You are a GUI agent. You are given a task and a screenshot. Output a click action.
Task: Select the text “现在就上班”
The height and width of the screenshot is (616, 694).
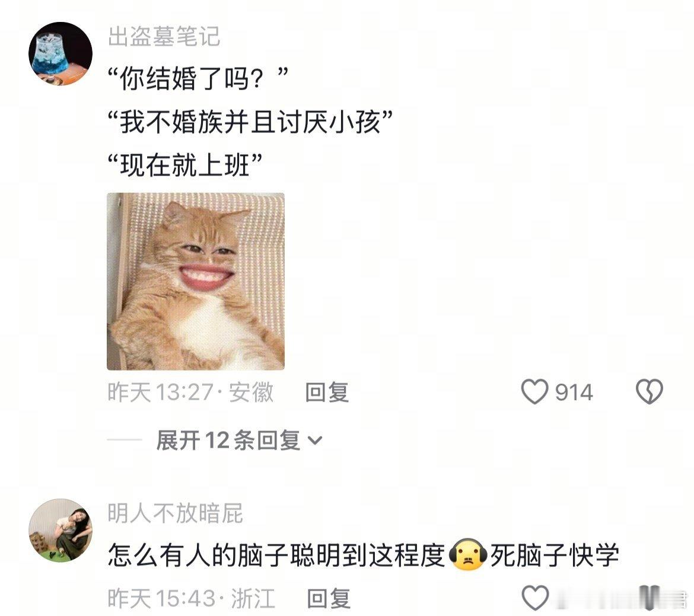pos(185,165)
